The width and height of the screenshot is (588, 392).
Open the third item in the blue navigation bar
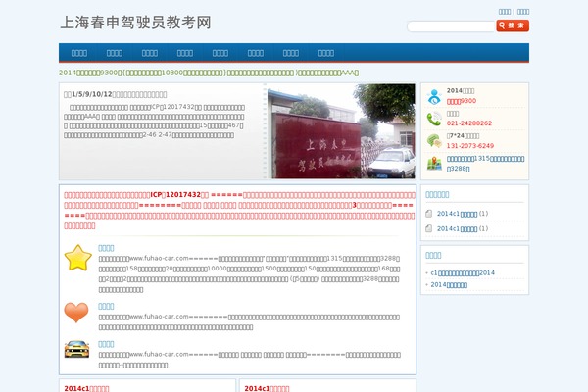(x=150, y=53)
